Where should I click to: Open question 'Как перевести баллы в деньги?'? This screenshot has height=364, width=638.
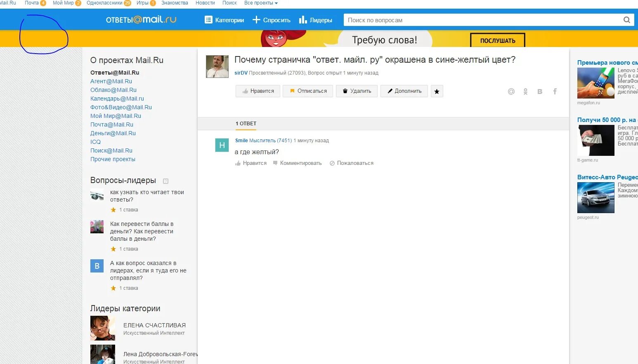(x=142, y=231)
